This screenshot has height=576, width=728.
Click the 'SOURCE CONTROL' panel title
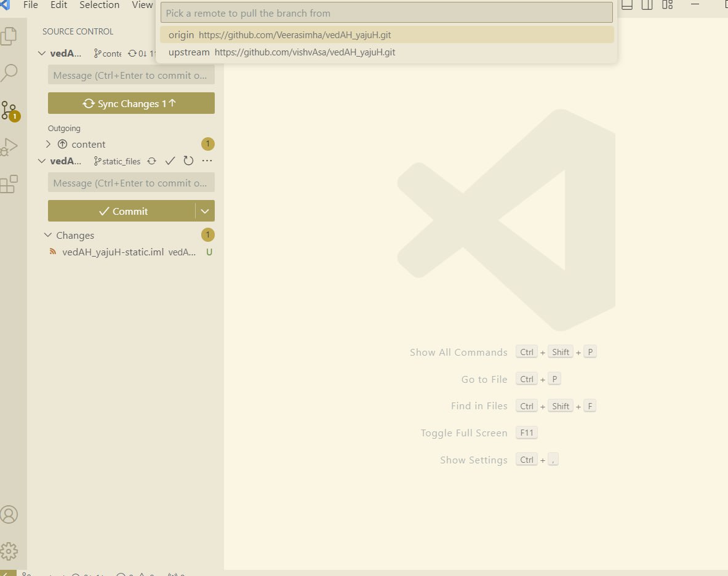[78, 31]
